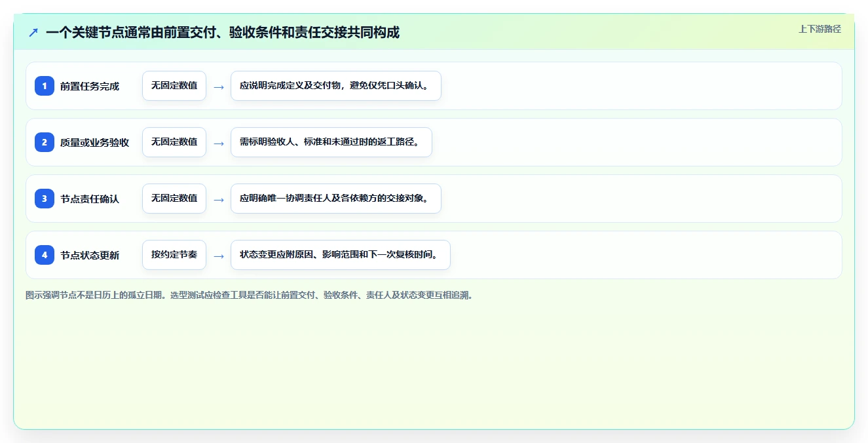Click the heading 一个关键节点通常由前置交付、验收条件和责任交接共同构成

pos(223,32)
